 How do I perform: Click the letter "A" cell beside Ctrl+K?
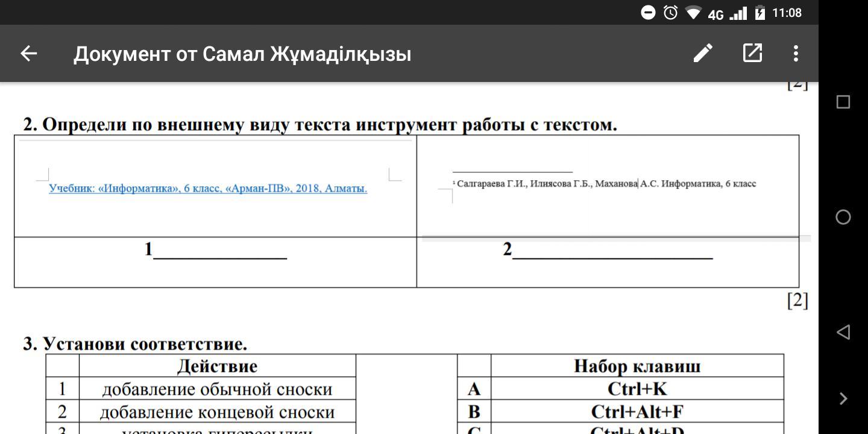(x=474, y=389)
